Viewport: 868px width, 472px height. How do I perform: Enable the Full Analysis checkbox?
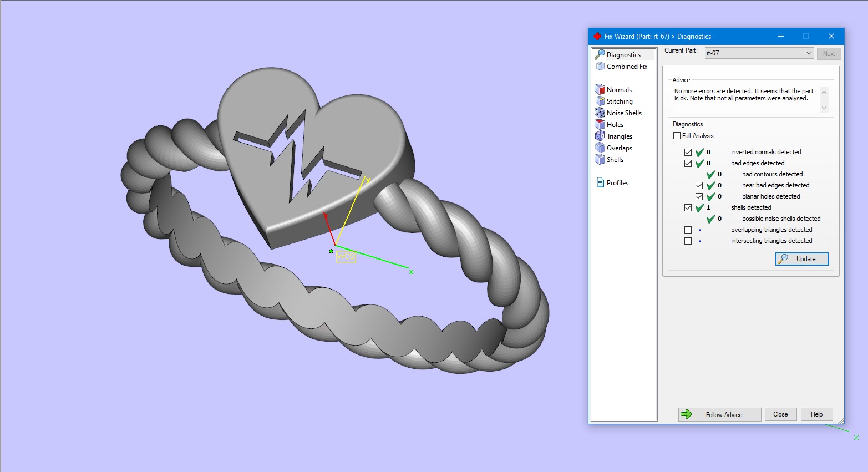point(677,135)
